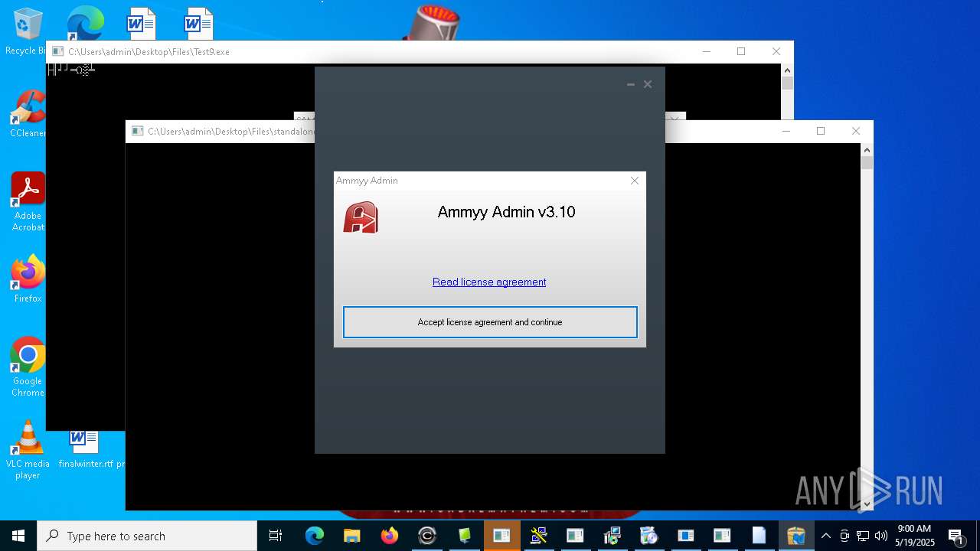Select the first Word document desktop icon

(x=141, y=23)
